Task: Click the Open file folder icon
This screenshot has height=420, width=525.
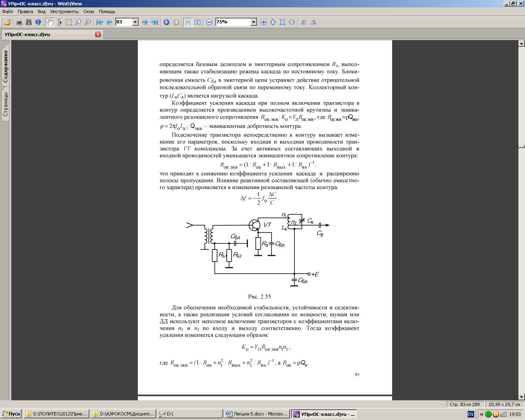Action: (7, 22)
